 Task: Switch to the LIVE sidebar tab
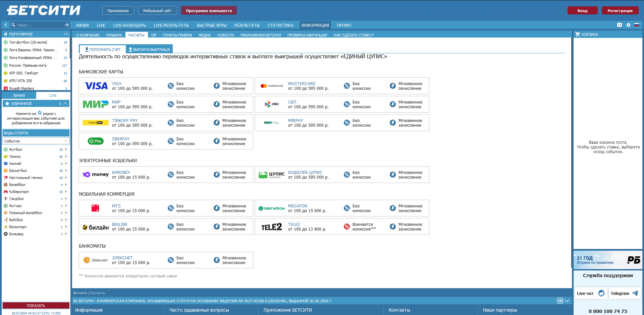53,96
